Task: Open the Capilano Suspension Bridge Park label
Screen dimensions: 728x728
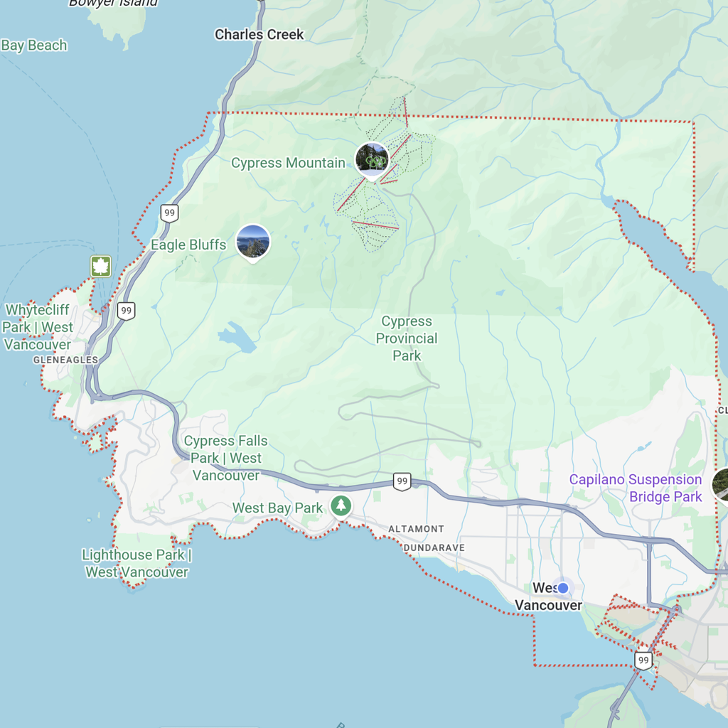Action: tap(636, 488)
